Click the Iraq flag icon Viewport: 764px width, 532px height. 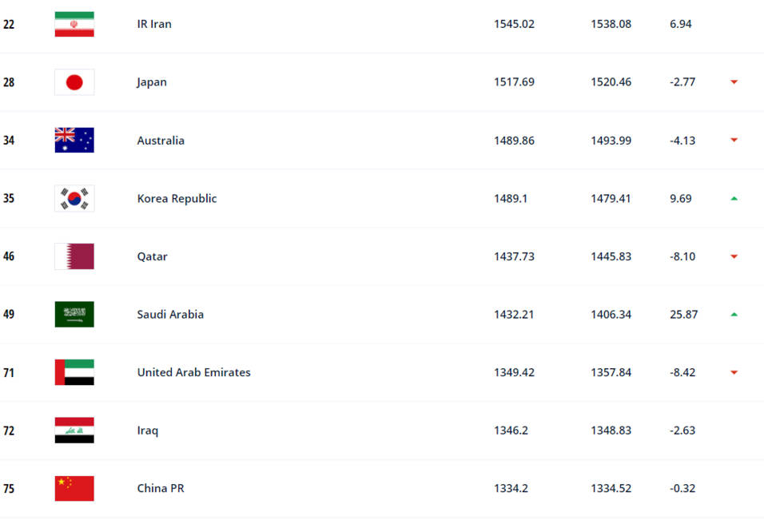(x=74, y=431)
